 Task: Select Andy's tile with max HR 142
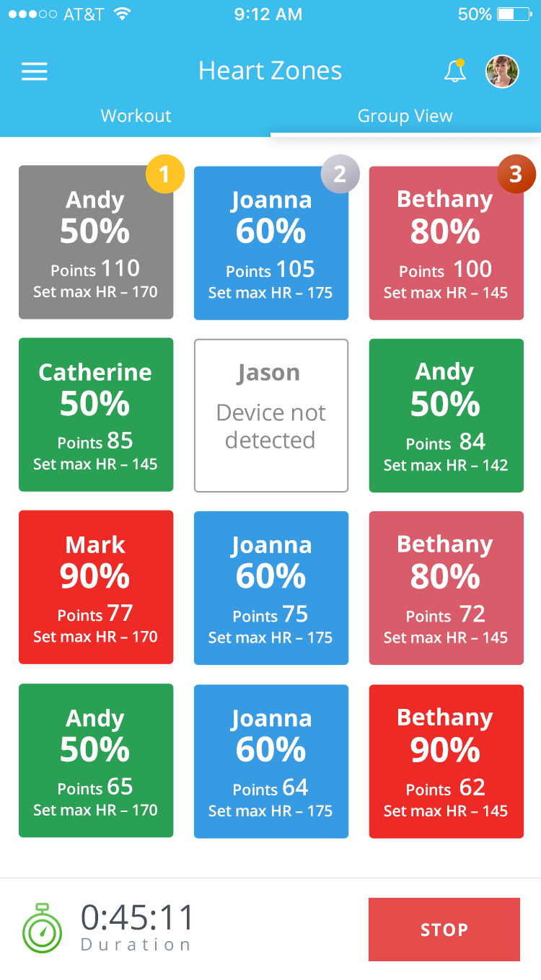[x=447, y=416]
